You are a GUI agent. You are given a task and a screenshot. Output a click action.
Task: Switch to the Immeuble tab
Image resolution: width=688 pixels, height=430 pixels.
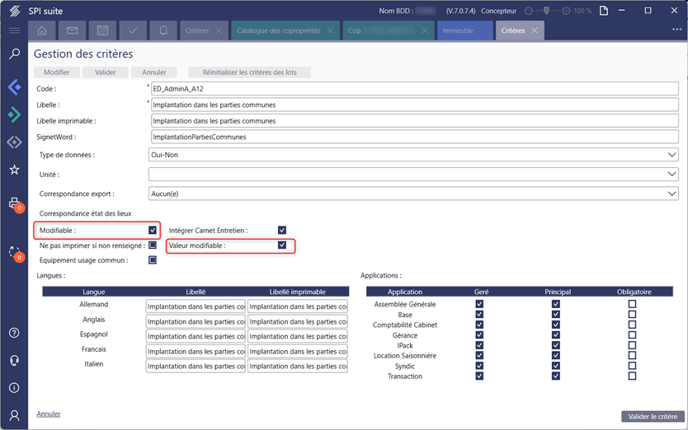click(x=465, y=31)
